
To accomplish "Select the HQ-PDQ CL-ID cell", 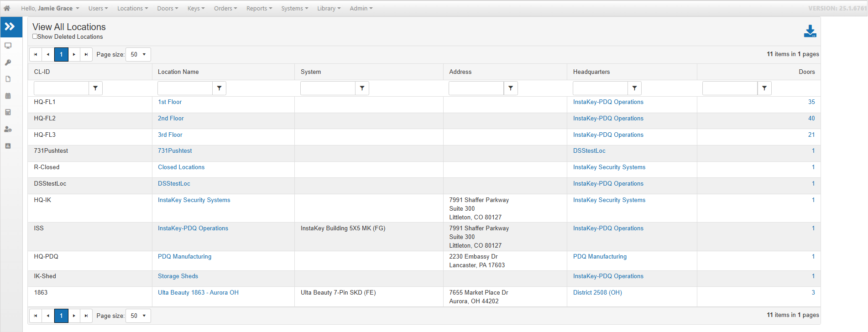I will pos(90,261).
